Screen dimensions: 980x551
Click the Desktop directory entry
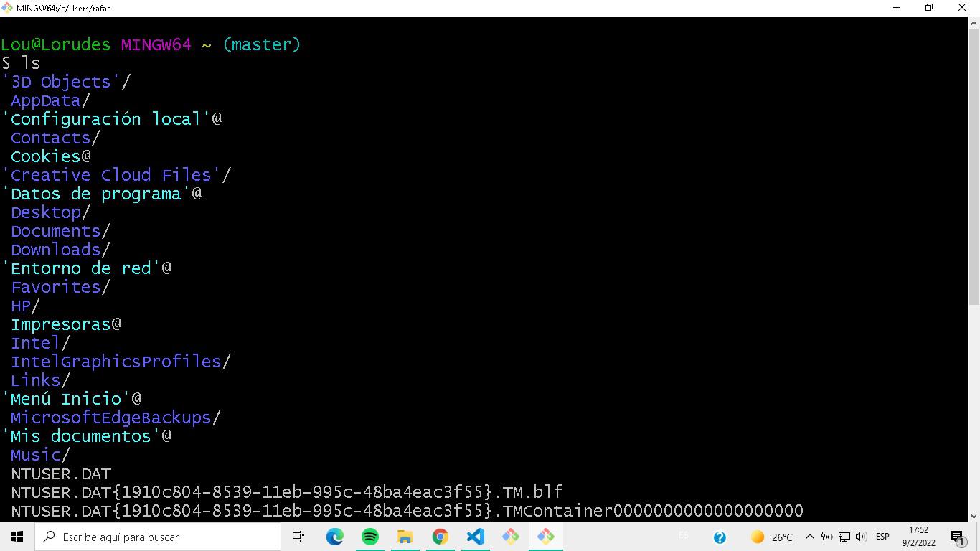[x=50, y=212]
